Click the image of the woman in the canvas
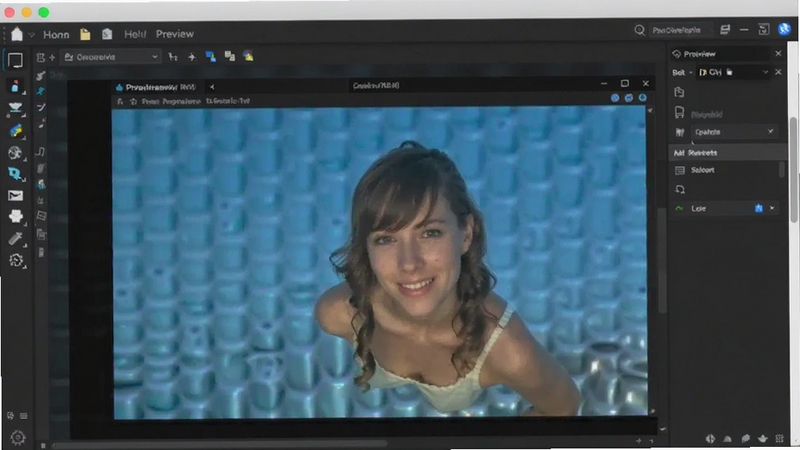 coord(380,262)
